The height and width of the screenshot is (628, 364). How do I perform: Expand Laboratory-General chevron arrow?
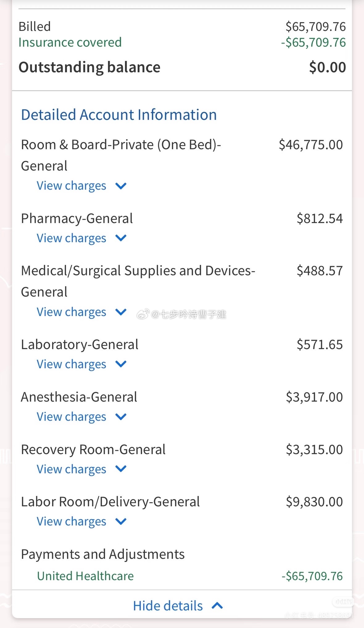point(121,364)
